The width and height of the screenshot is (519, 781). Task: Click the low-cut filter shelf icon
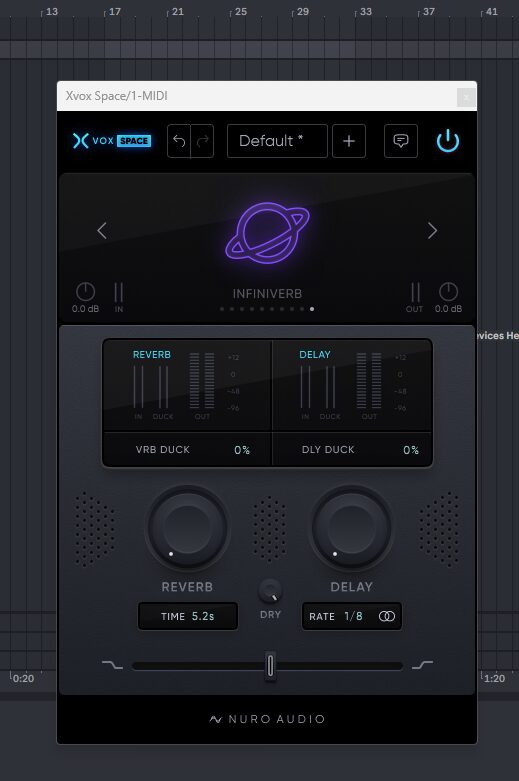(112, 665)
